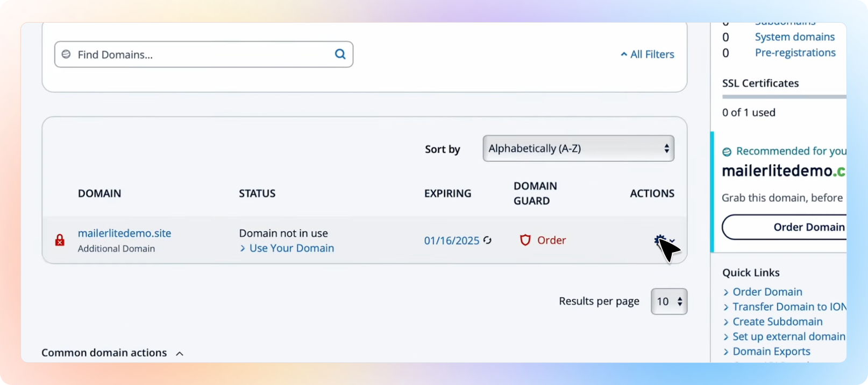Change the Results per page selector
The image size is (868, 385).
(x=669, y=302)
